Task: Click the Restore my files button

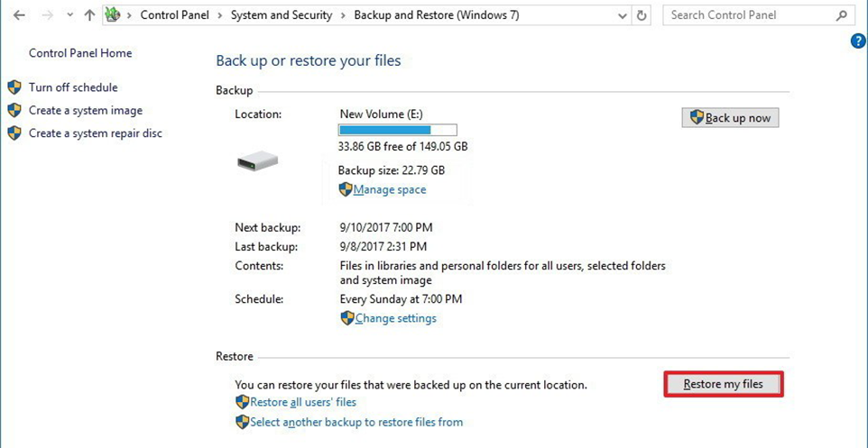Action: (724, 384)
